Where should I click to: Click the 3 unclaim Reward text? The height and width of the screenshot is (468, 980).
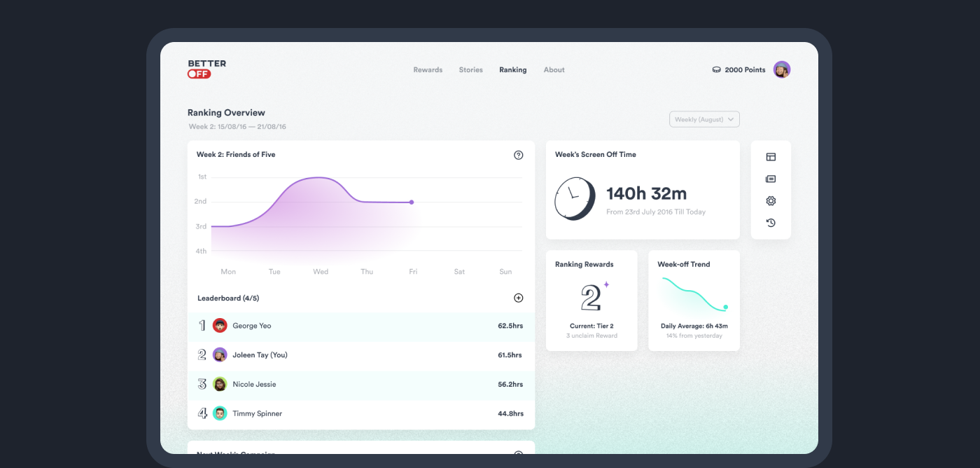tap(591, 336)
